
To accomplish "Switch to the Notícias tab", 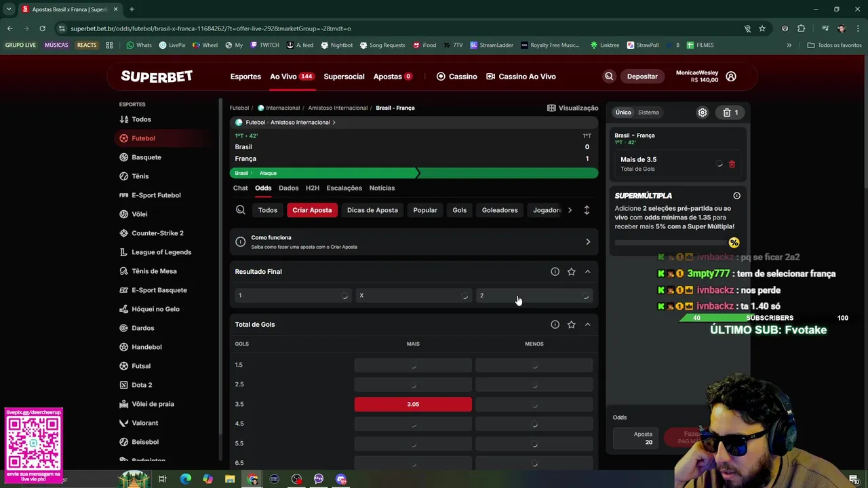I will click(x=382, y=188).
